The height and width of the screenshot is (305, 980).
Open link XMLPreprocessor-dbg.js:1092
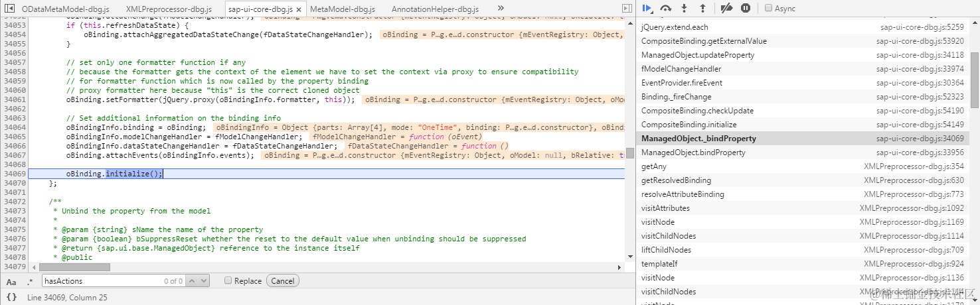(x=912, y=208)
